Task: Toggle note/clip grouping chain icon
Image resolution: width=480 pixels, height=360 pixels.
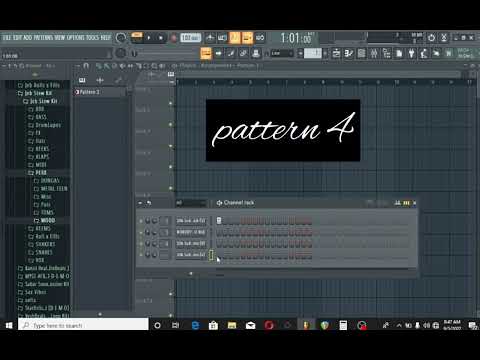Action: point(243,53)
